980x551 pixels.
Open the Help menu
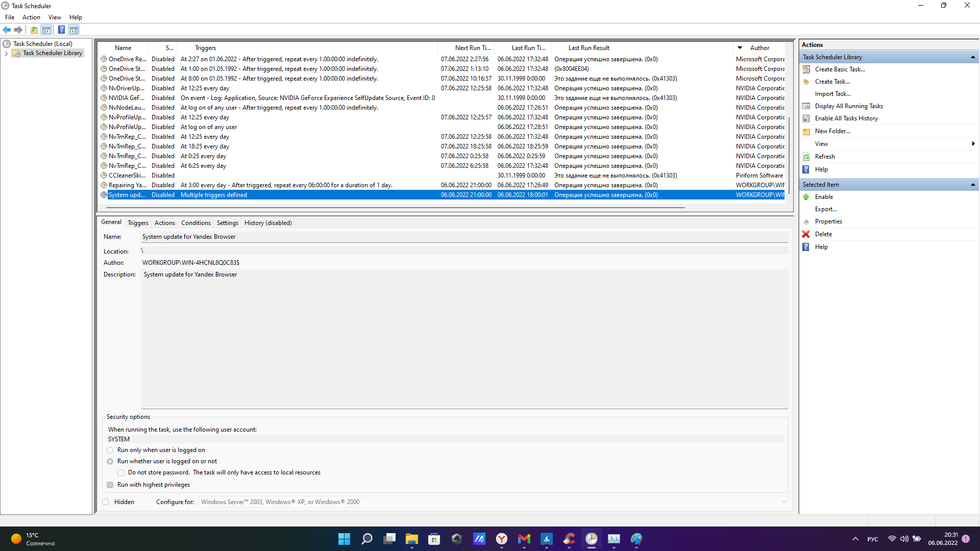(76, 17)
